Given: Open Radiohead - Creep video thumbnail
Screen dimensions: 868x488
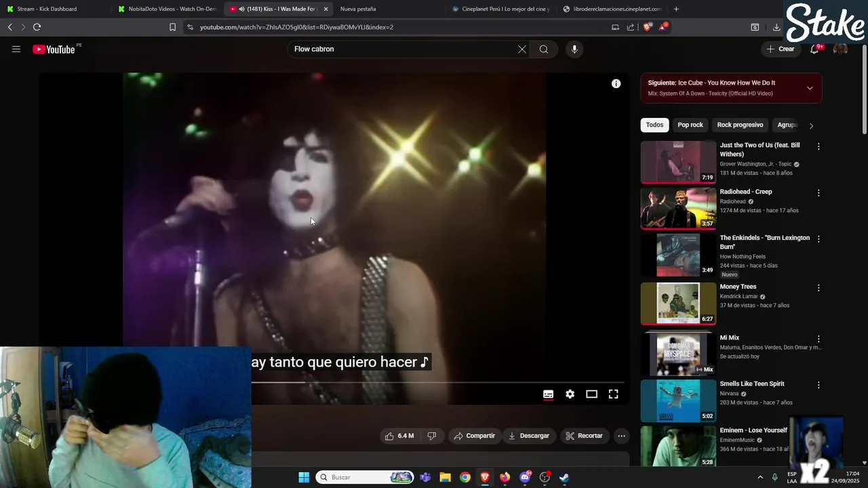Looking at the screenshot, I should [678, 209].
